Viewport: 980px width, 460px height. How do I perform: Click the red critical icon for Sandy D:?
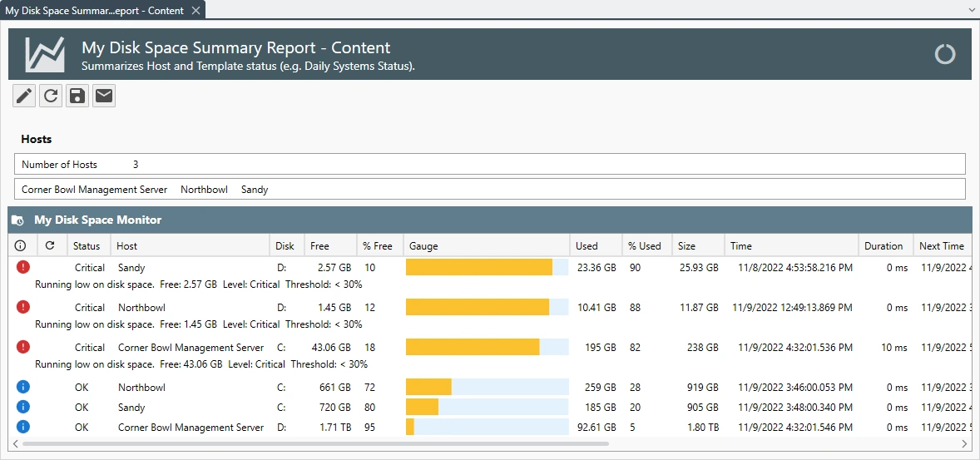point(23,267)
